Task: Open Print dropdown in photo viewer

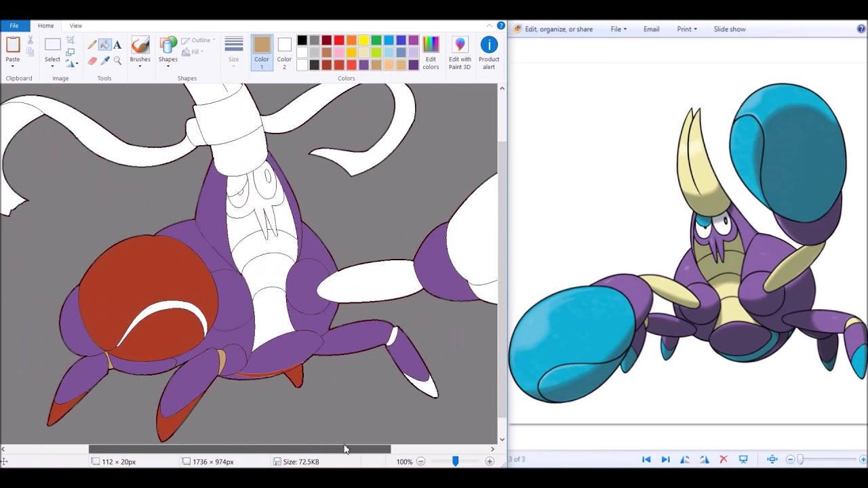Action: (687, 29)
